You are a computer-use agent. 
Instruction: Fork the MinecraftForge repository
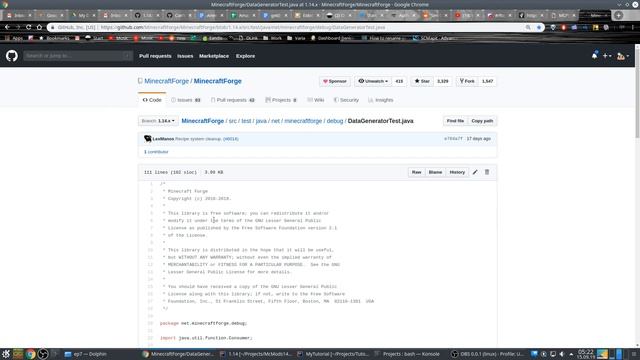coord(467,81)
